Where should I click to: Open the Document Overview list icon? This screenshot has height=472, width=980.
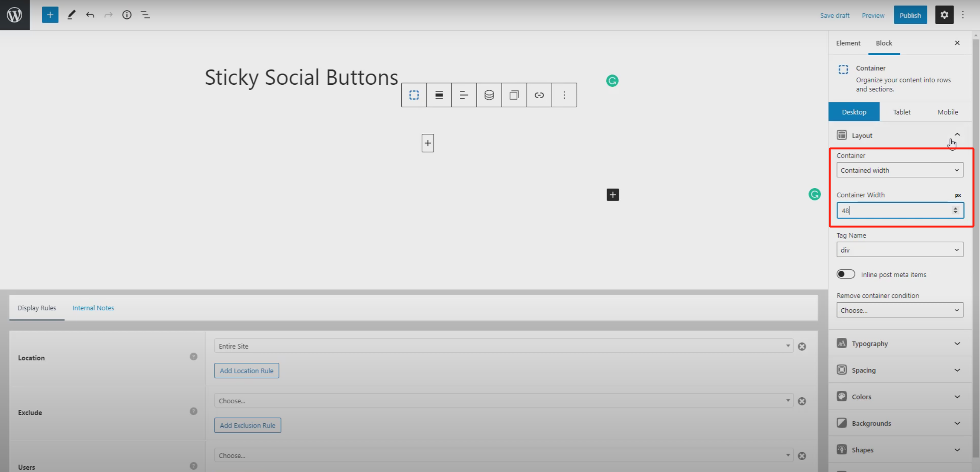coord(145,15)
